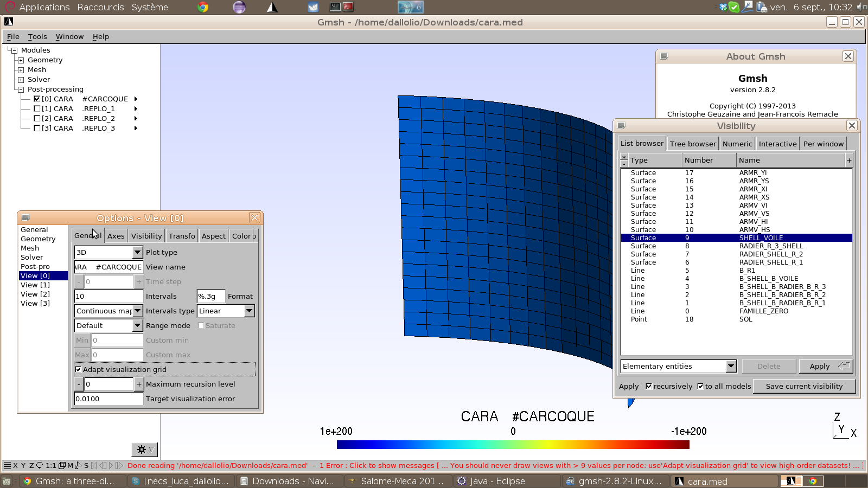Open the Elementary entities dropdown
868x488 pixels.
tap(679, 366)
